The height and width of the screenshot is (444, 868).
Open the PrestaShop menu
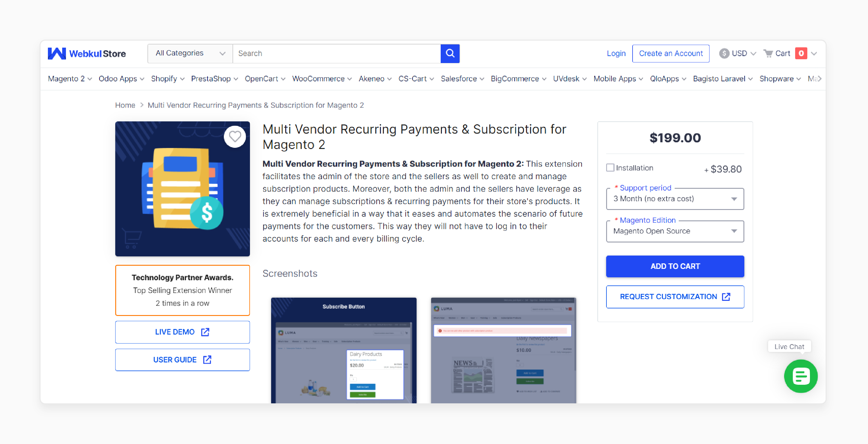coord(214,79)
